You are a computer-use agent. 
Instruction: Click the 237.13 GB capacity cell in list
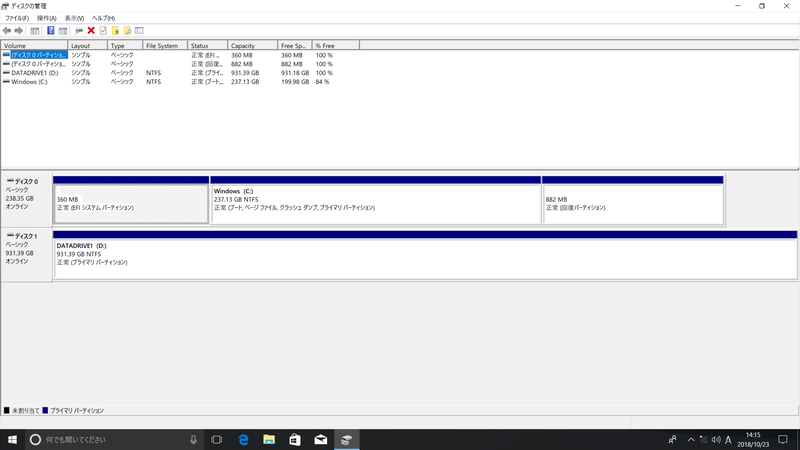pos(245,82)
